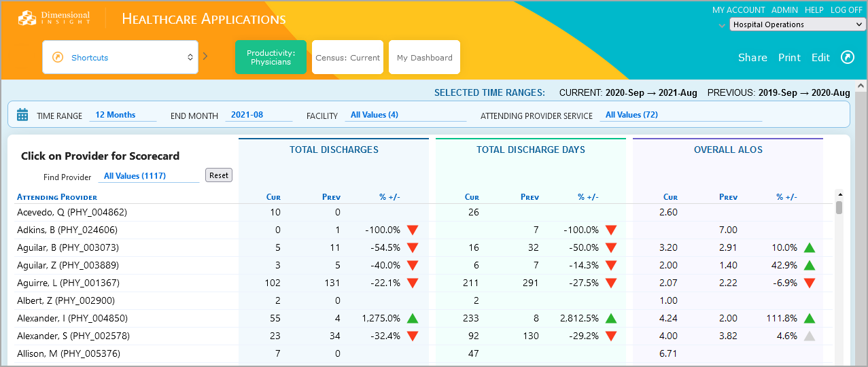Click the calendar icon beside Time Range
The height and width of the screenshot is (367, 868).
coord(22,115)
